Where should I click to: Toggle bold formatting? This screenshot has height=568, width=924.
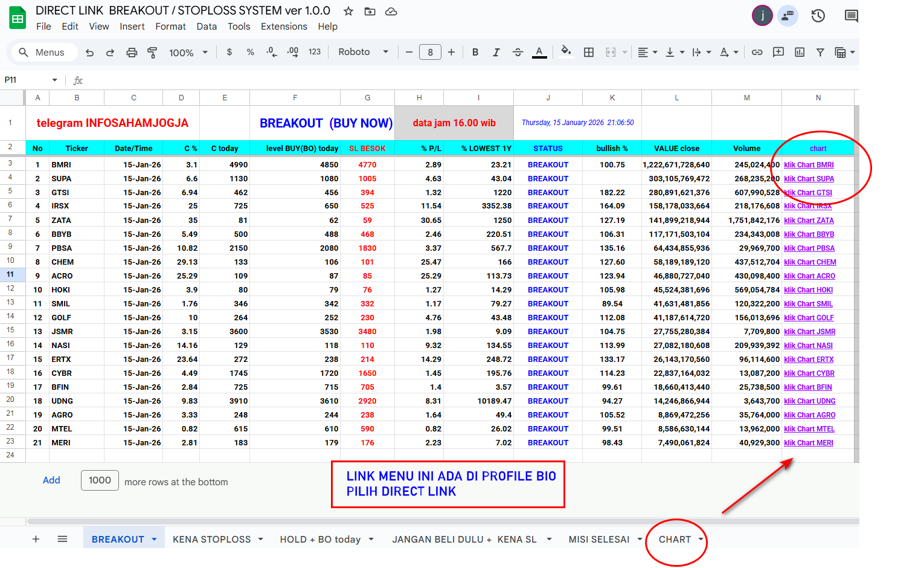point(475,53)
